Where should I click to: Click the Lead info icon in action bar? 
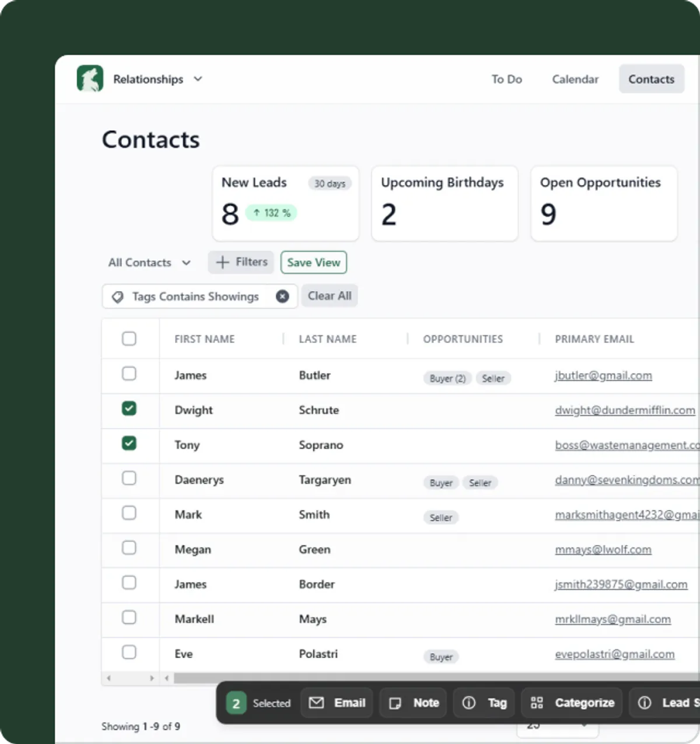coord(645,703)
